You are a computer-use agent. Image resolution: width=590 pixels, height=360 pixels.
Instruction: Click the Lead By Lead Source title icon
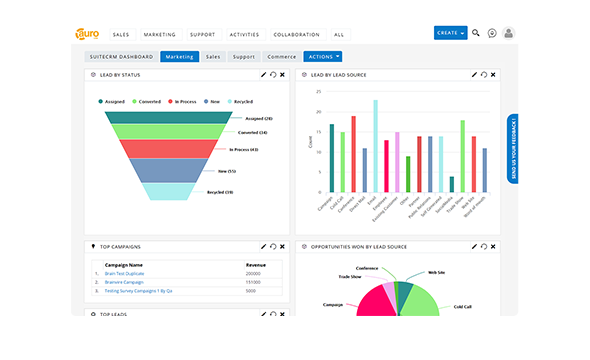point(304,75)
